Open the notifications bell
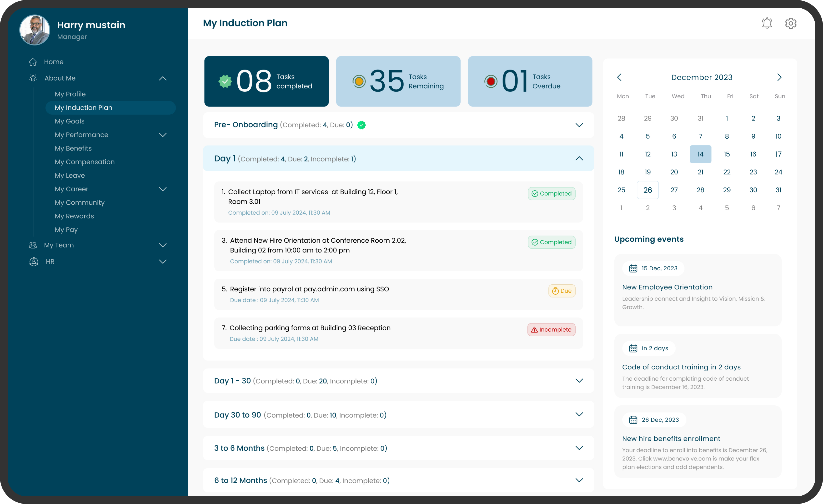The image size is (823, 504). click(x=767, y=23)
